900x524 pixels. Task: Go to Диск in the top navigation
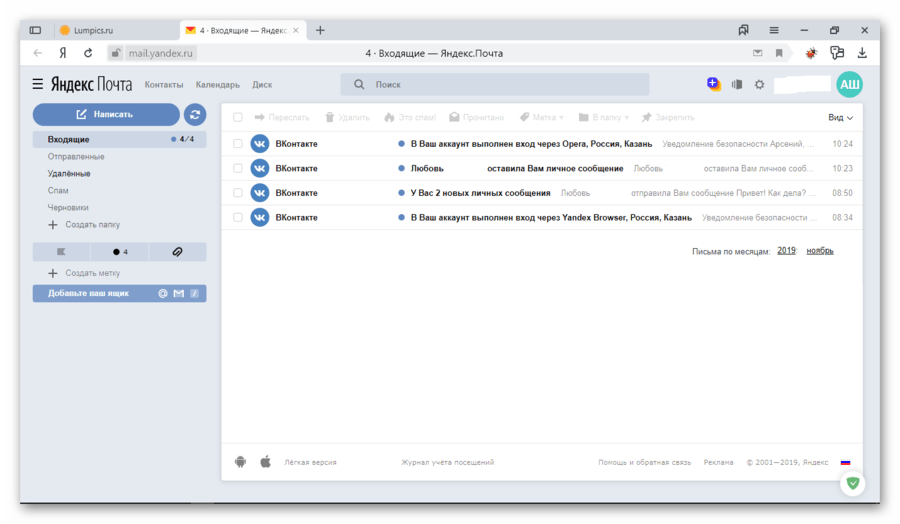pos(262,84)
